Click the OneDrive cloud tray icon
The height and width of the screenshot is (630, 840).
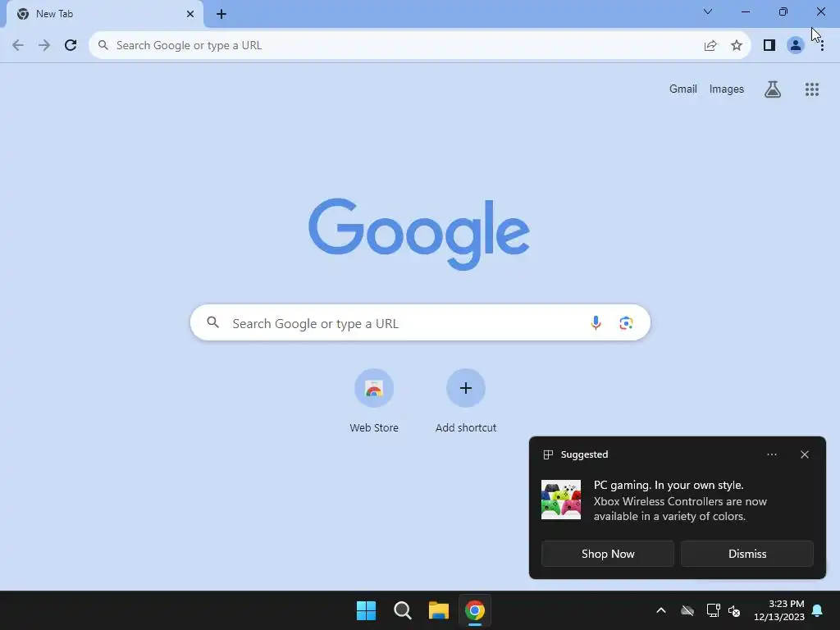[x=687, y=610]
